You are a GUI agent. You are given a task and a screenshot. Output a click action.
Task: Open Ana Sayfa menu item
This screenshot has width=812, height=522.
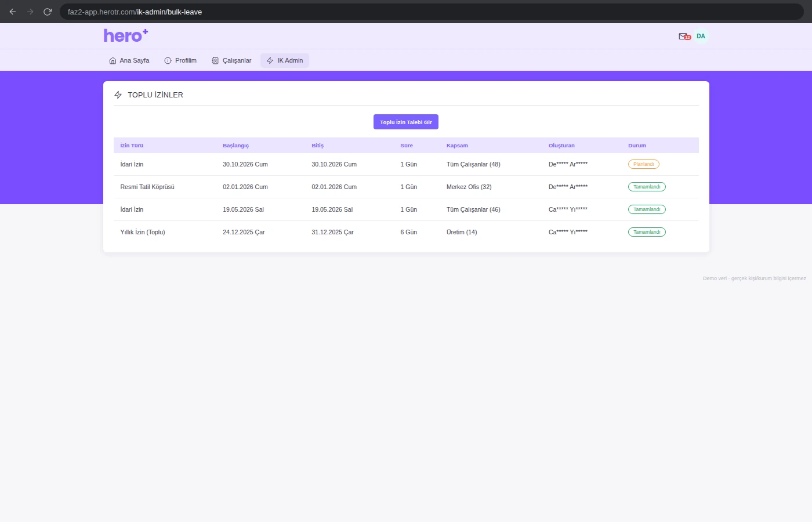[x=129, y=60]
